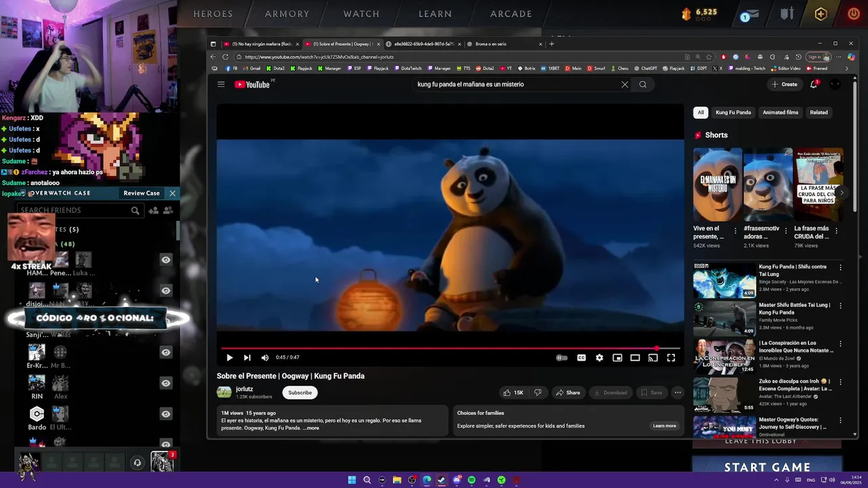The height and width of the screenshot is (488, 868).
Task: Click the YouTube search magnifier button
Action: (x=643, y=85)
